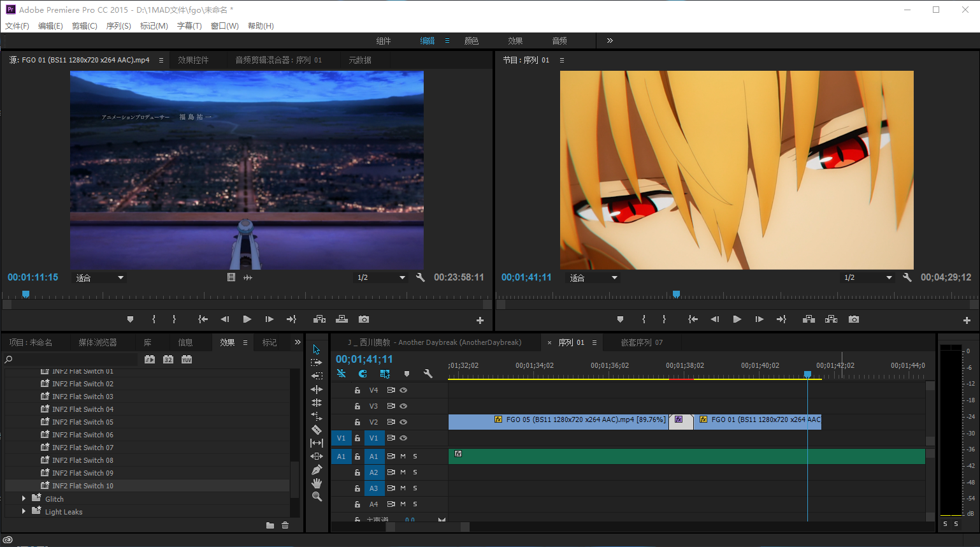Toggle lock on track V2

tap(357, 422)
